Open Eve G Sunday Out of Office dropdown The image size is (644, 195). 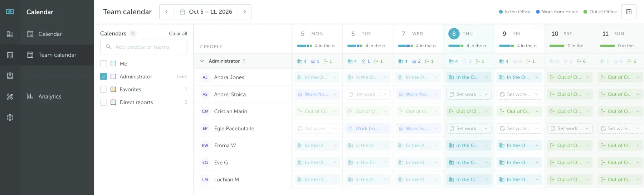(x=620, y=162)
